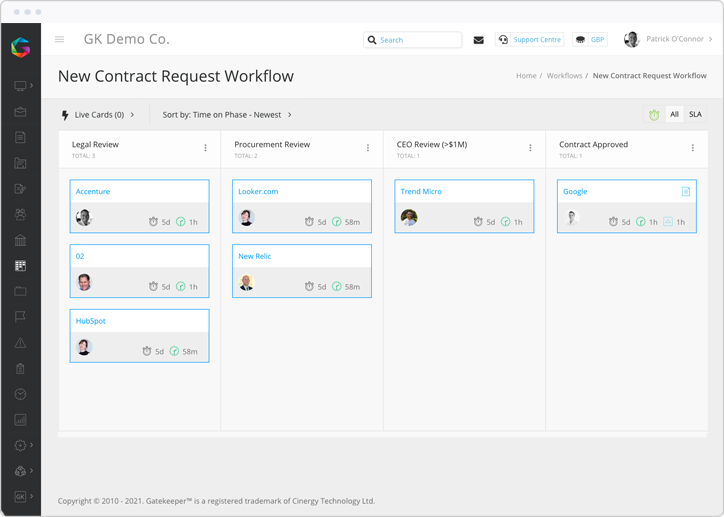This screenshot has height=517, width=724.
Task: Click the document icon on the Google card
Action: 686,192
